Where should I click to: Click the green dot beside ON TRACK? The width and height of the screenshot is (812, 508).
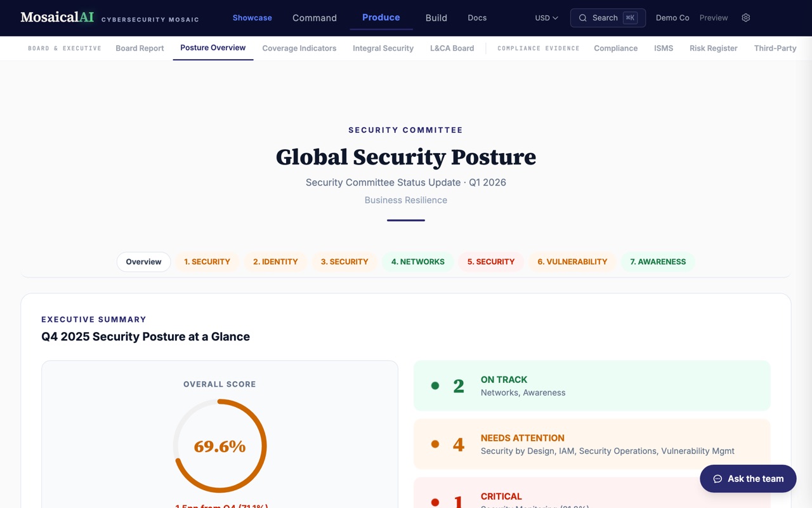point(435,385)
